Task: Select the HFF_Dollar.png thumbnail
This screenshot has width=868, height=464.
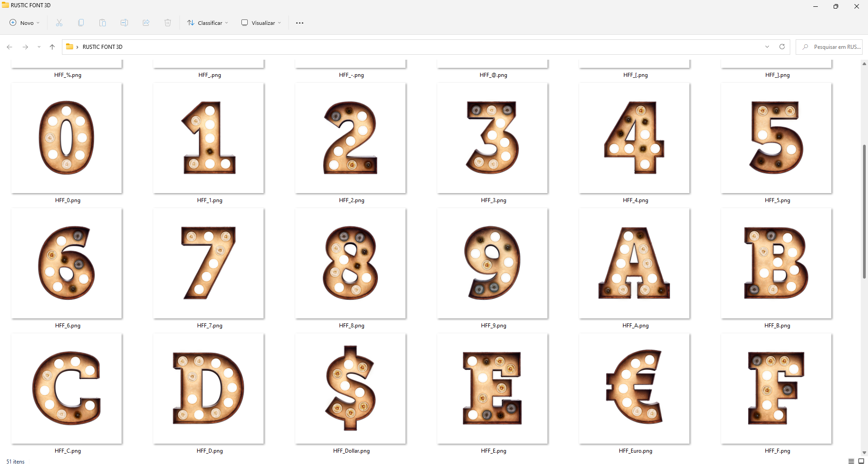Action: tap(351, 388)
